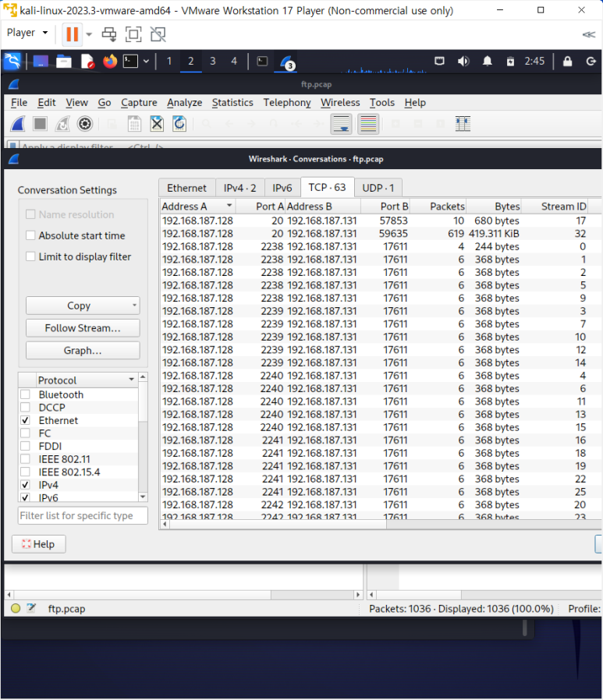Screen dimensions: 603x700
Task: Click the lock screen padlock icon
Action: tap(567, 61)
